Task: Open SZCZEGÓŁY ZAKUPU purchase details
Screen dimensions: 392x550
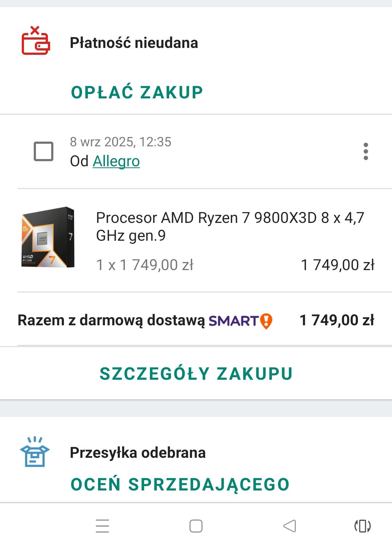Action: [x=196, y=374]
